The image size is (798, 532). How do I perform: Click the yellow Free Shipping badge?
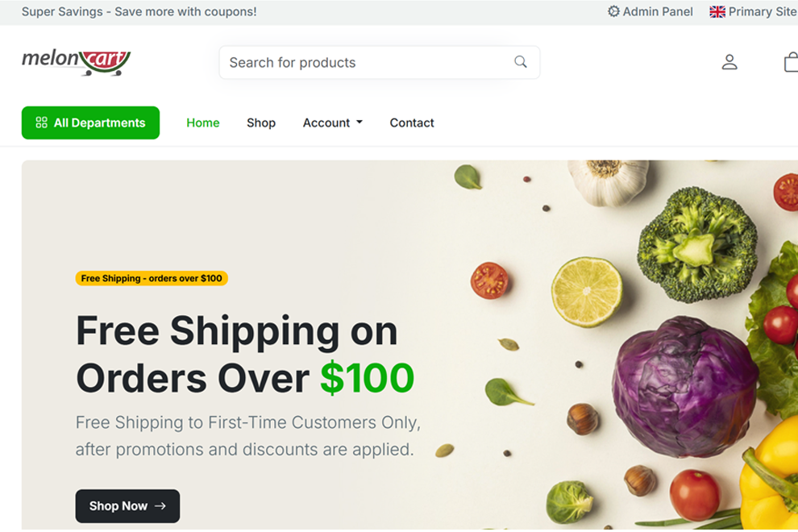point(152,278)
